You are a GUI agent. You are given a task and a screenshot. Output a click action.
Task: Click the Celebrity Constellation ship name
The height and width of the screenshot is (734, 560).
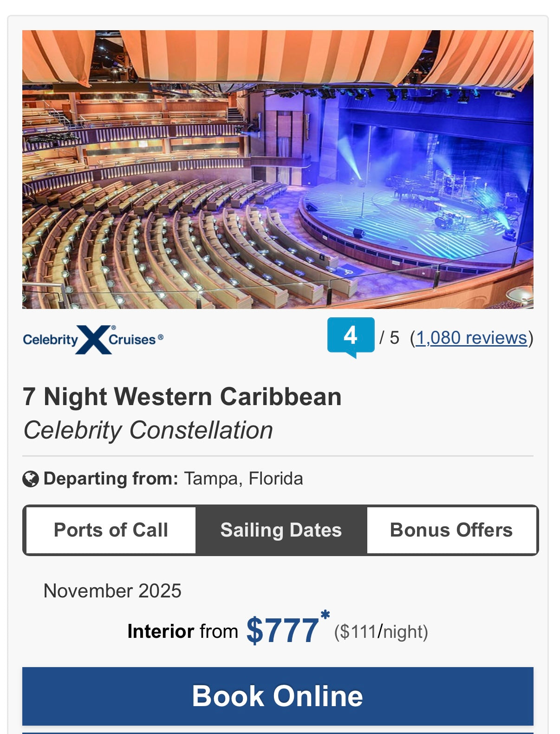[148, 430]
